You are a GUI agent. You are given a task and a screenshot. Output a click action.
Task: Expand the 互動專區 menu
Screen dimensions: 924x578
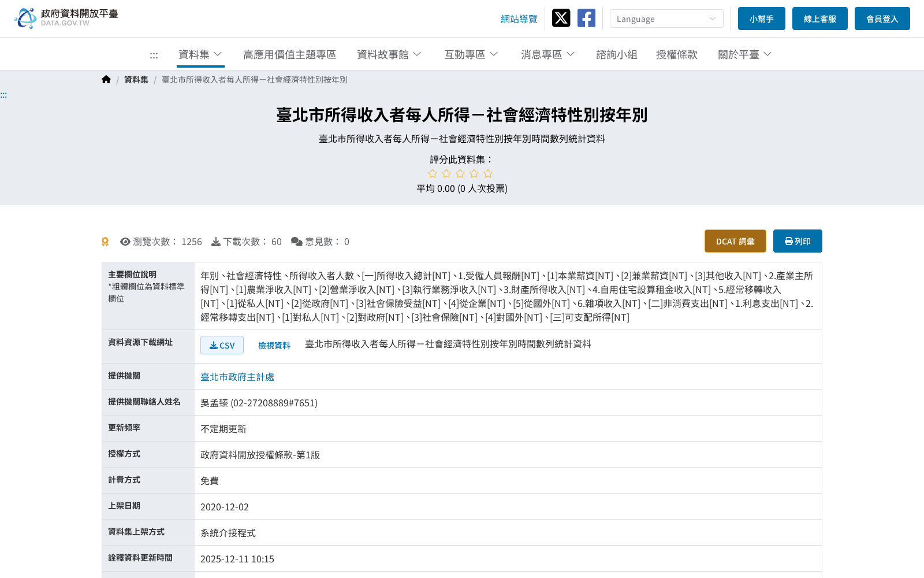[471, 54]
